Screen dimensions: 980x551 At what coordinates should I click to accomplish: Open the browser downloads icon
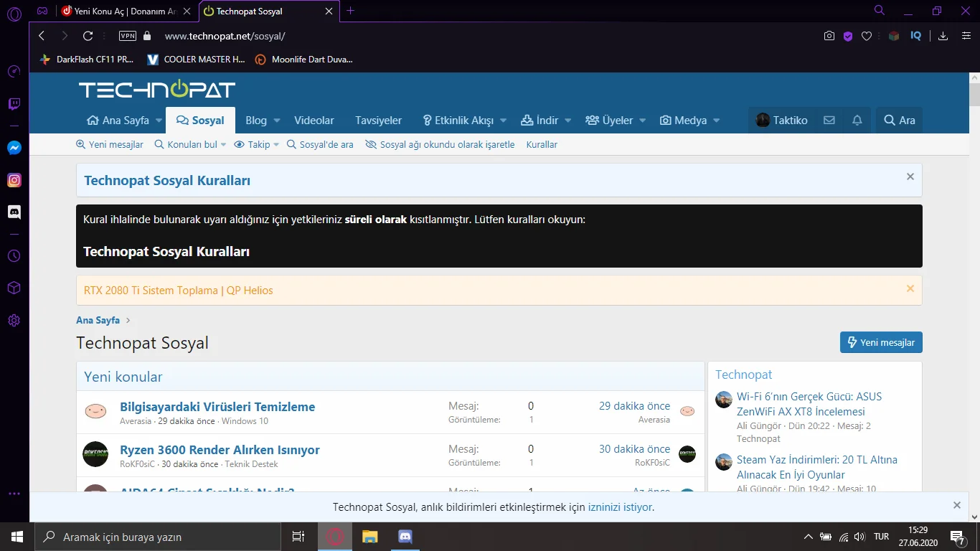pos(943,36)
